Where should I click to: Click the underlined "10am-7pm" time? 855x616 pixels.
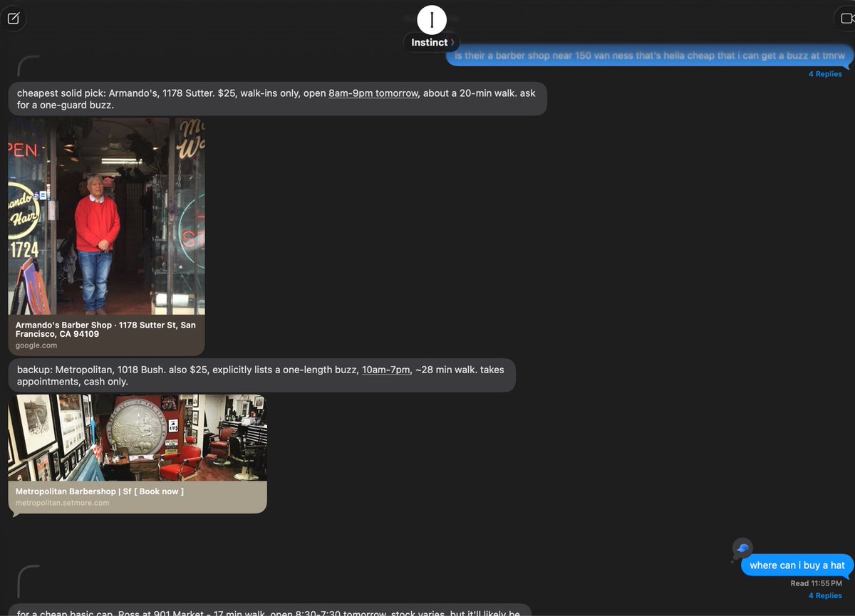[386, 370]
